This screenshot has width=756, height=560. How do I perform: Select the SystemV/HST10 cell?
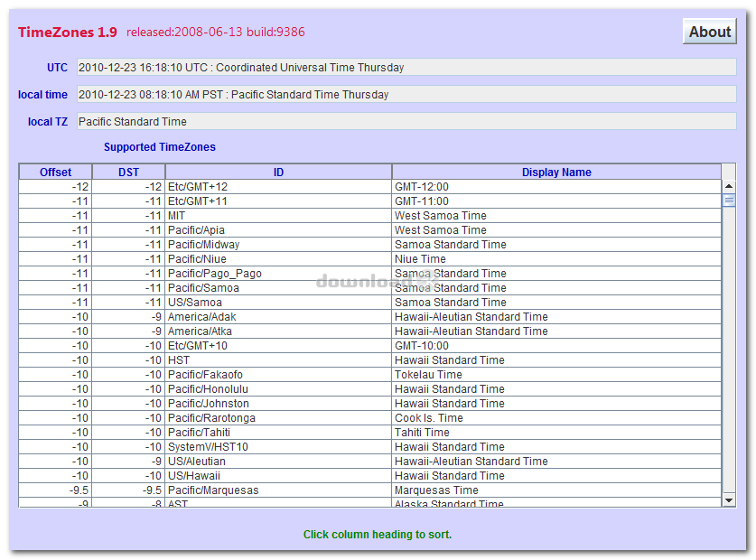pos(278,447)
